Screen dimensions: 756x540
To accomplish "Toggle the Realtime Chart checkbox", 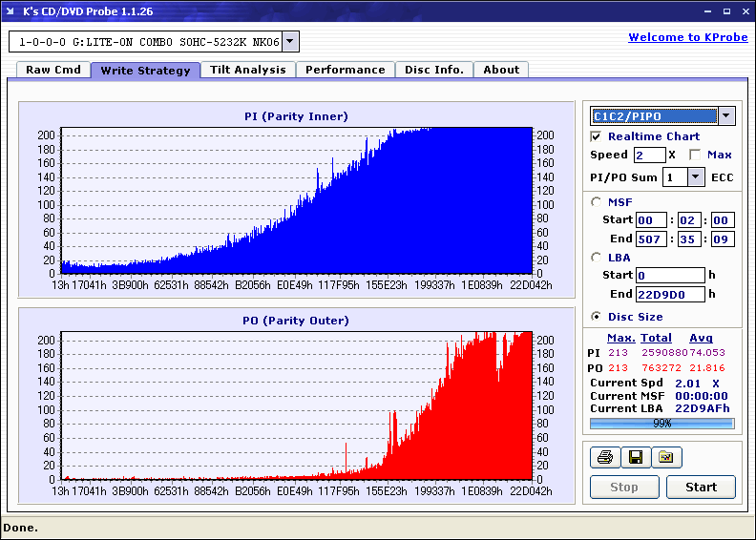I will pos(596,136).
